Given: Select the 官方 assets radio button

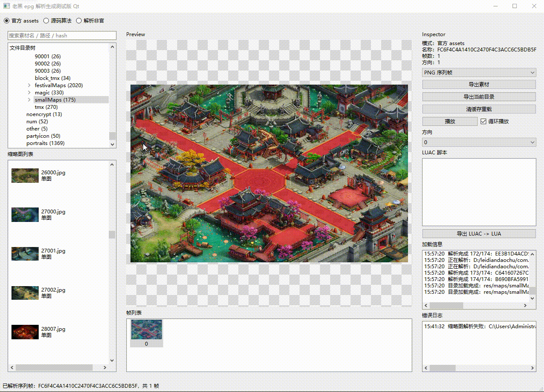Looking at the screenshot, I should tap(21, 20).
